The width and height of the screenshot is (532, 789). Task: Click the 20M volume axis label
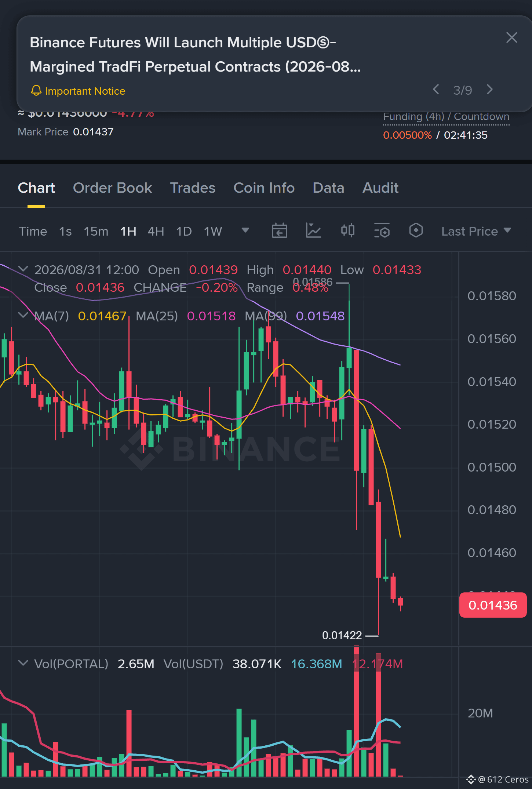(480, 713)
